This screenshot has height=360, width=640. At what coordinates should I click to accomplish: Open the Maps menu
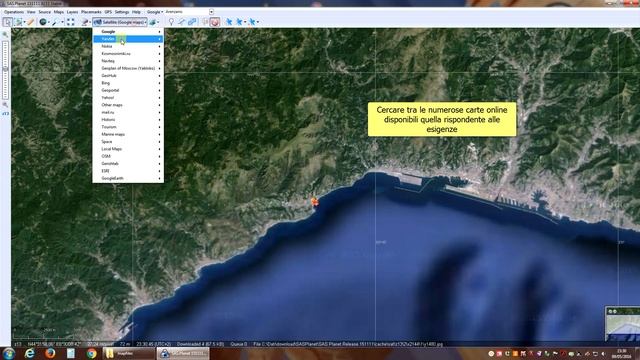pos(59,12)
